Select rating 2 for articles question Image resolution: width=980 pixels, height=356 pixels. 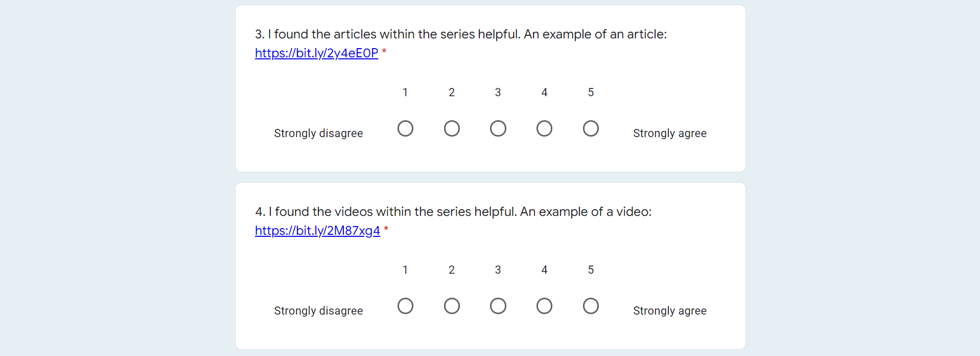point(452,128)
